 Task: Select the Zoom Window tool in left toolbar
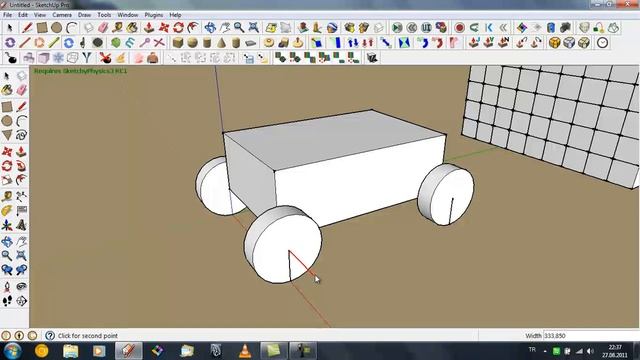pos(21,256)
